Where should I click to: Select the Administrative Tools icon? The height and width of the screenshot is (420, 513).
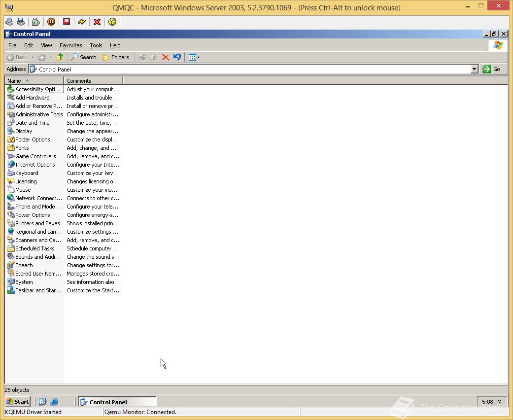[11, 114]
